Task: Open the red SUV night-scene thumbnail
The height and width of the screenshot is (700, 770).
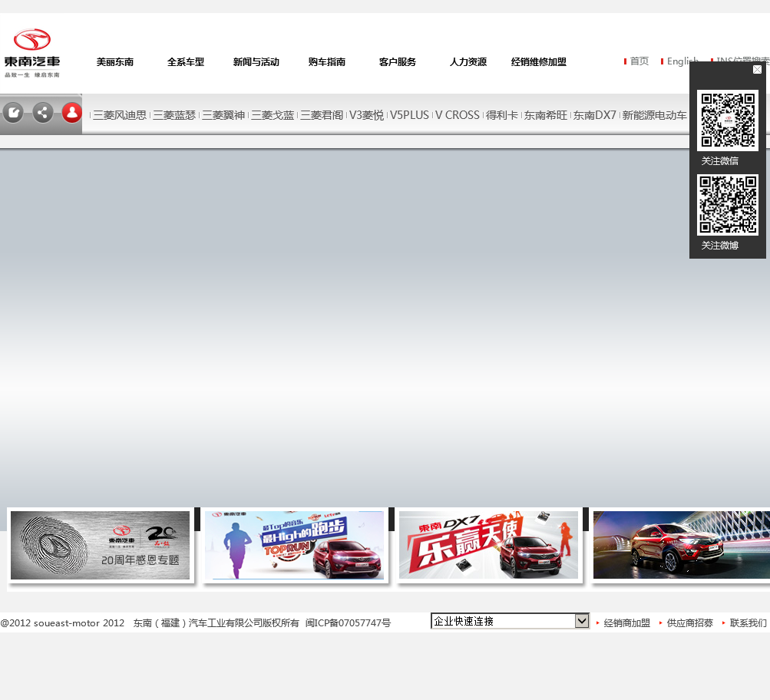Action: tap(682, 546)
